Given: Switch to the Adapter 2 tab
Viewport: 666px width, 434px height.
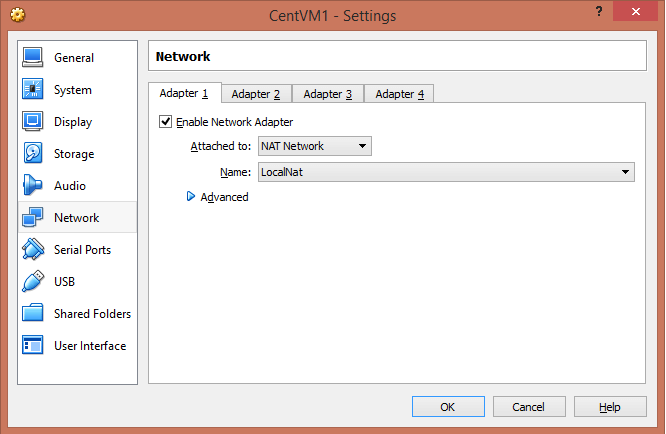Looking at the screenshot, I should pyautogui.click(x=256, y=94).
